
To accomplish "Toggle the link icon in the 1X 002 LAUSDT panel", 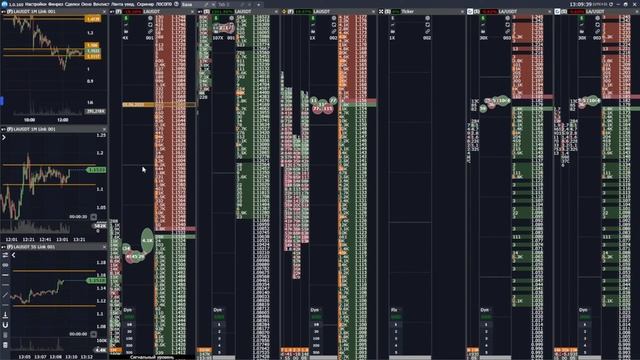I will click(x=334, y=31).
